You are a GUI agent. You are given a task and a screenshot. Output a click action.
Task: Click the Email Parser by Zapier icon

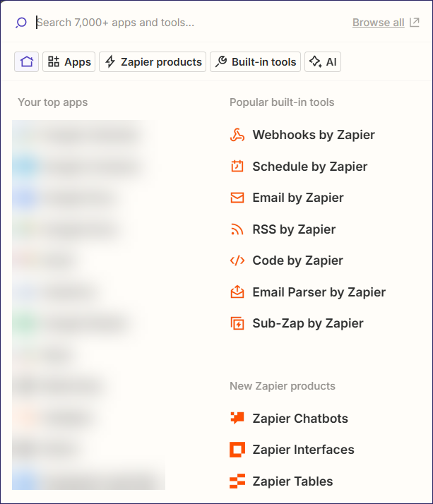[237, 292]
